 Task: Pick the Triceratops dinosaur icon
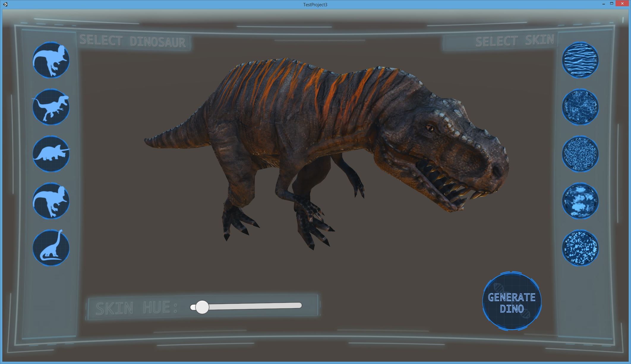point(51,154)
